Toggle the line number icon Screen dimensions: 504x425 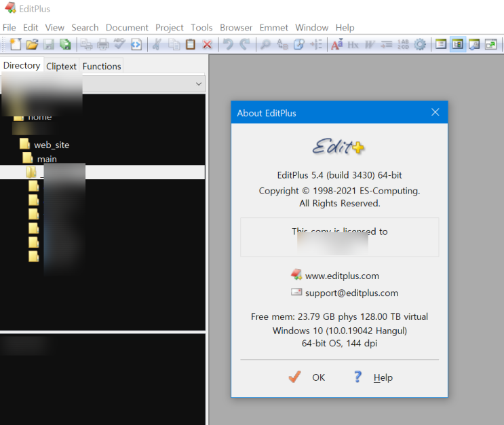click(x=403, y=44)
